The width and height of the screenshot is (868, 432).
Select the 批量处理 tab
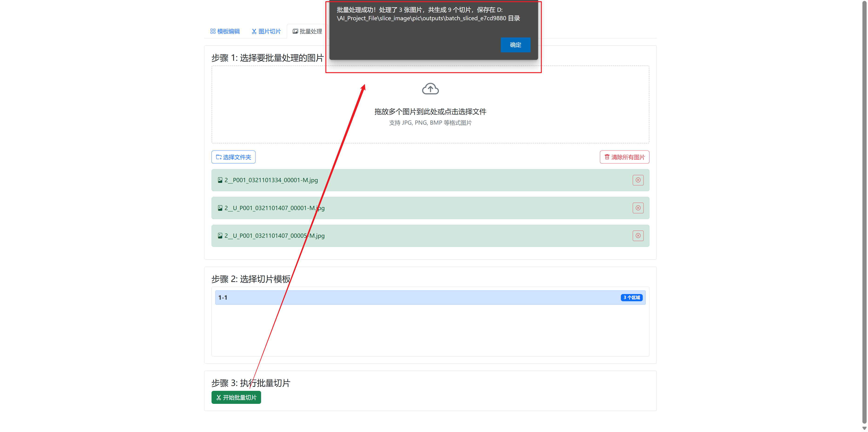coord(307,31)
